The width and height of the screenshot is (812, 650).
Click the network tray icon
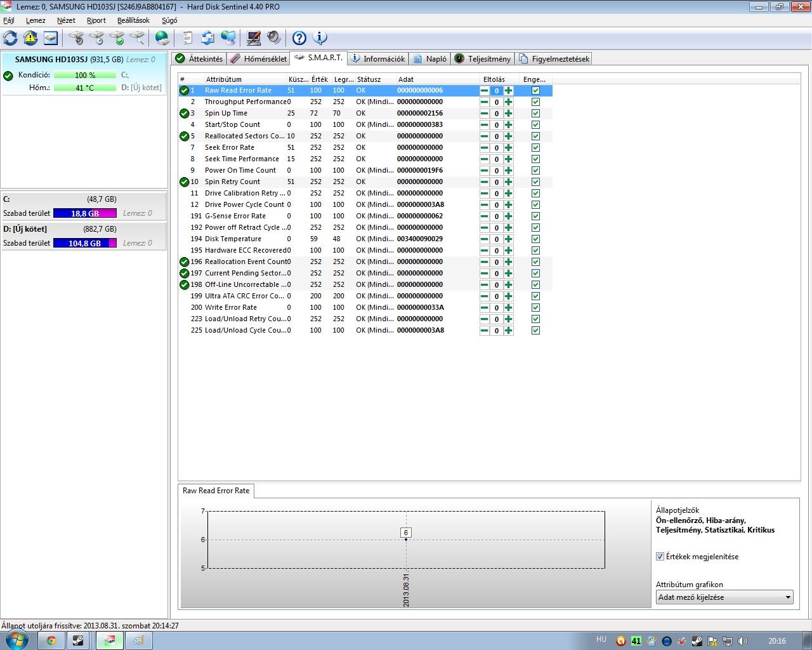point(728,641)
